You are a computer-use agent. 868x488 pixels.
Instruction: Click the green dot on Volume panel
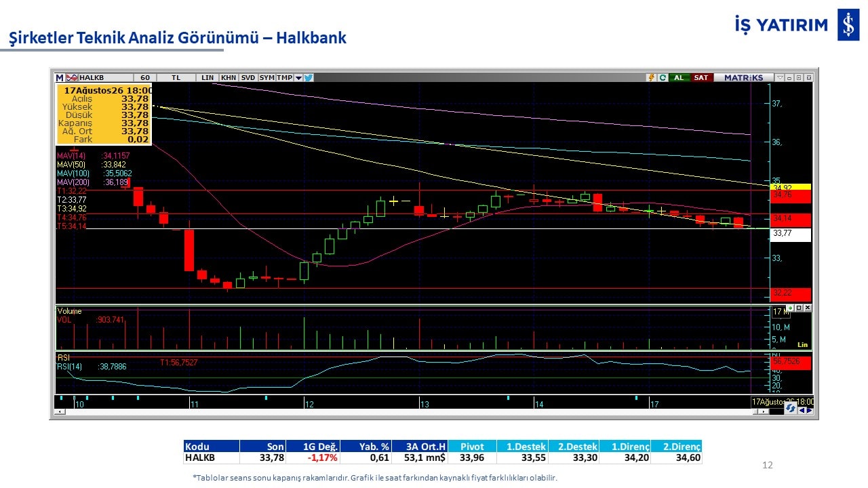point(790,308)
